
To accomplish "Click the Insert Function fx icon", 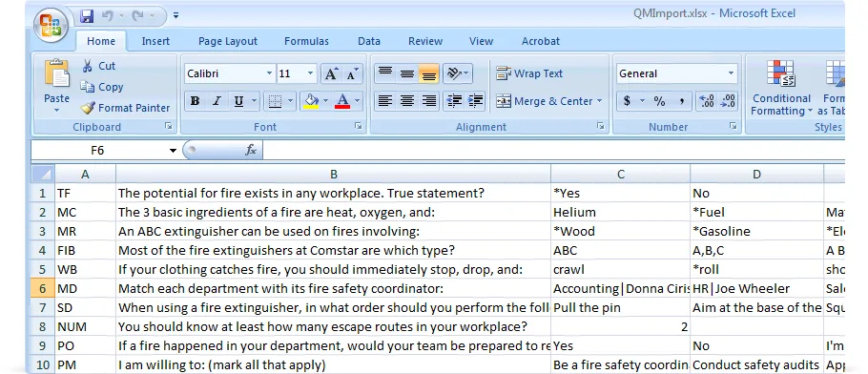I will click(251, 150).
